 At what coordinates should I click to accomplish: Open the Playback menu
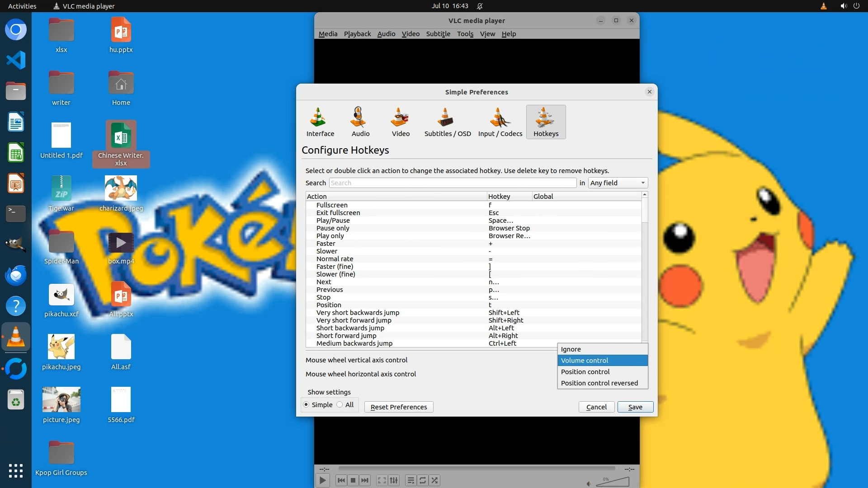click(357, 34)
